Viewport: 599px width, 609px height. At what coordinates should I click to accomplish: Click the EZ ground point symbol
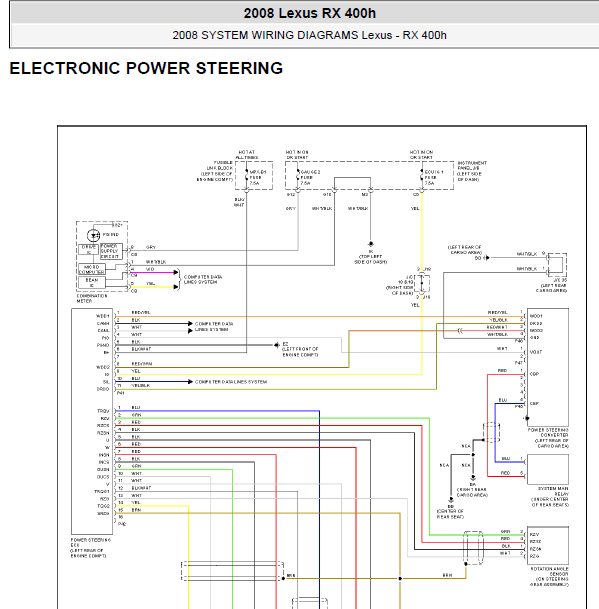[x=277, y=345]
